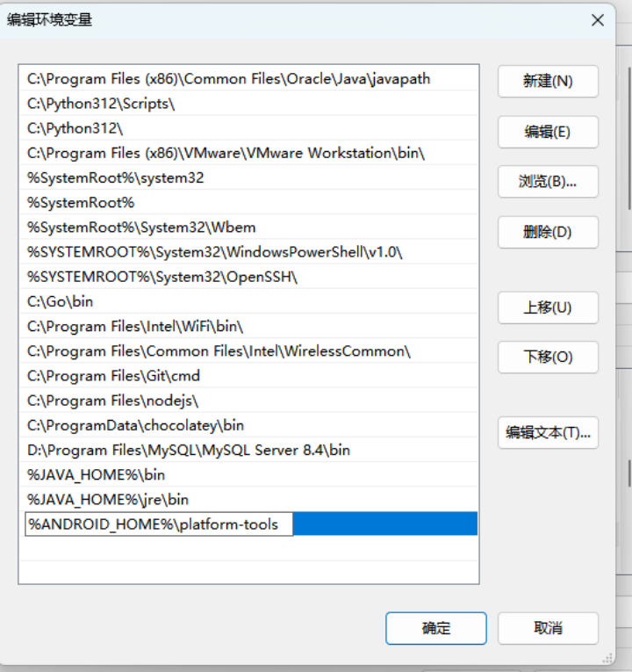Select the System32\OpenSSH\ entry

[248, 277]
